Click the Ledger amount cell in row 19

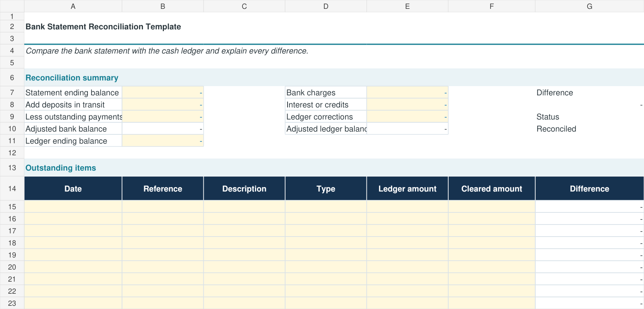(x=407, y=255)
